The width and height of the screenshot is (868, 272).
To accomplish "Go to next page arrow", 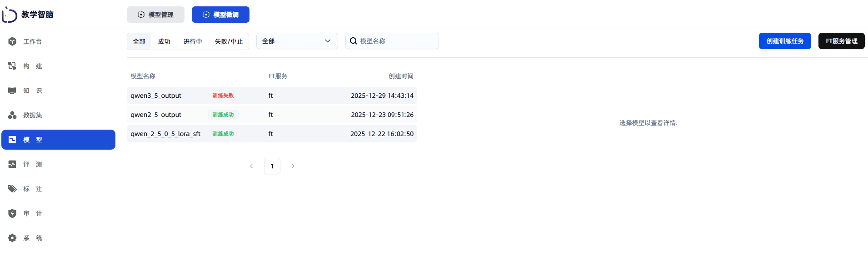I will click(293, 166).
